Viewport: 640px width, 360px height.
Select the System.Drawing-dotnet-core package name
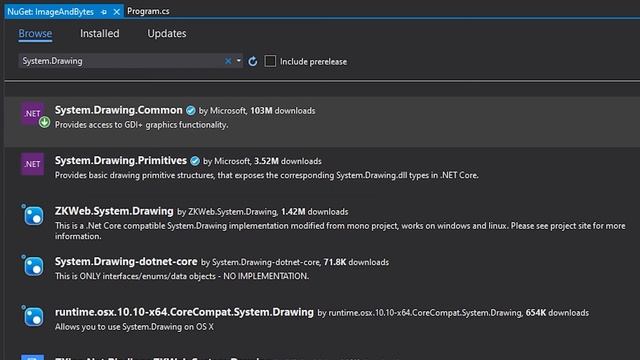point(126,262)
